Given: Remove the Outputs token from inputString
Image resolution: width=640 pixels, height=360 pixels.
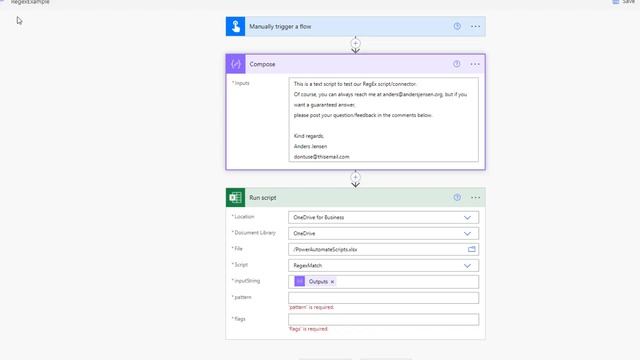Looking at the screenshot, I should click(x=332, y=282).
